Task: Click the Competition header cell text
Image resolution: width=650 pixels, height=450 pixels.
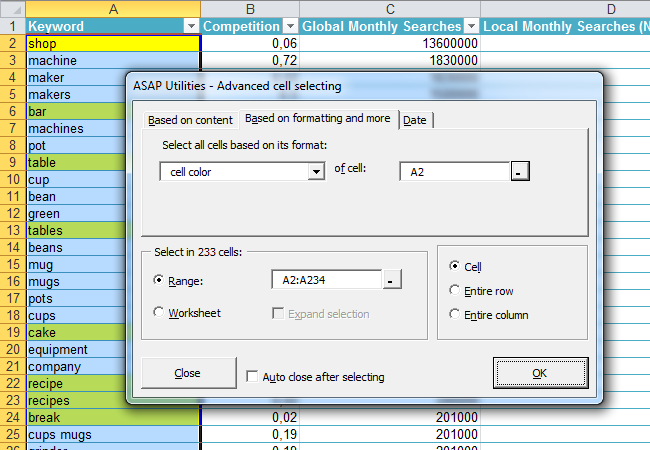Action: coord(241,27)
